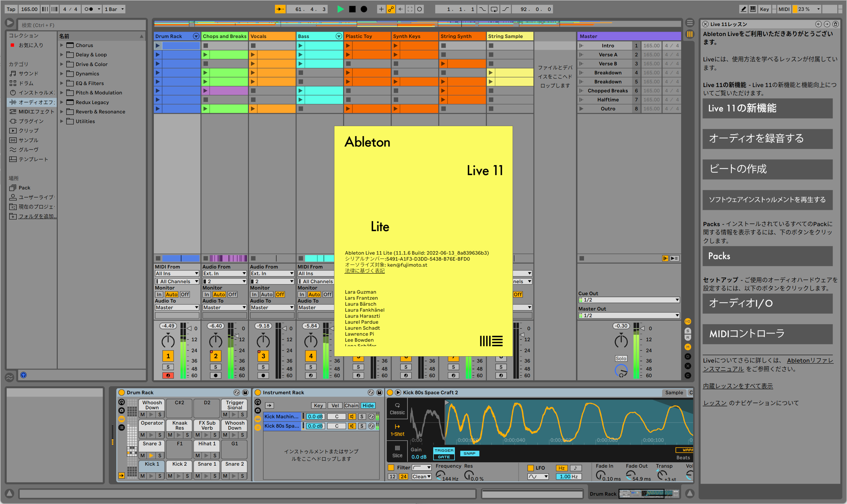Show all built-in lessons link
Viewport: 847px width, 504px height.
[738, 386]
